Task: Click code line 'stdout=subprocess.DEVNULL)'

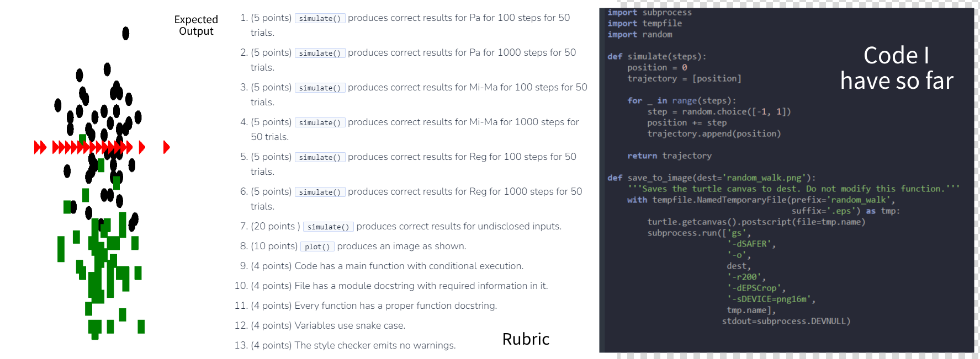Action: [786, 321]
